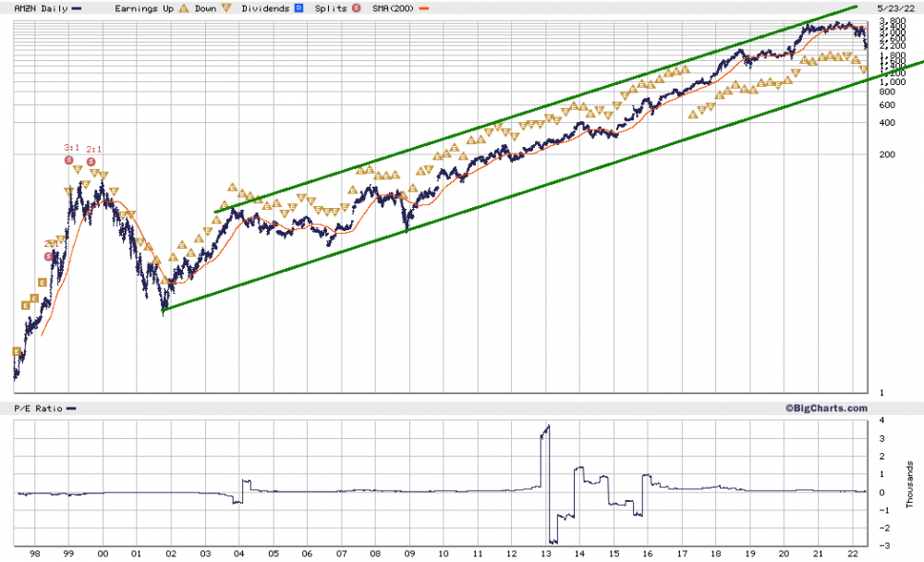Click the Earnings Down triangle legend icon
924x562 pixels.
pos(226,8)
